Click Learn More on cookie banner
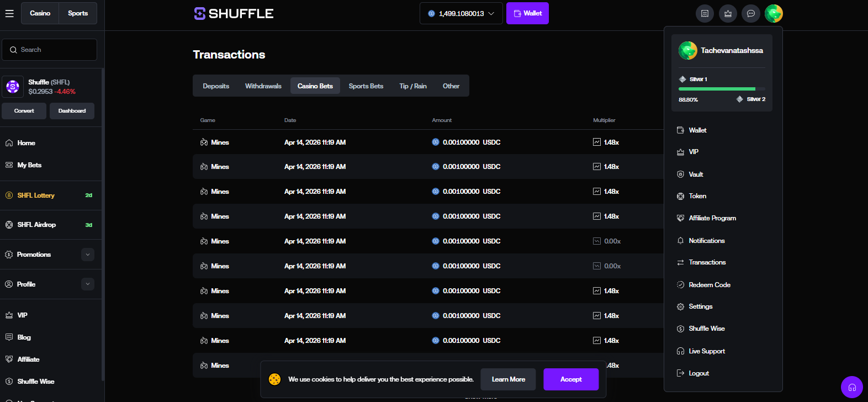Image resolution: width=868 pixels, height=402 pixels. [509, 379]
